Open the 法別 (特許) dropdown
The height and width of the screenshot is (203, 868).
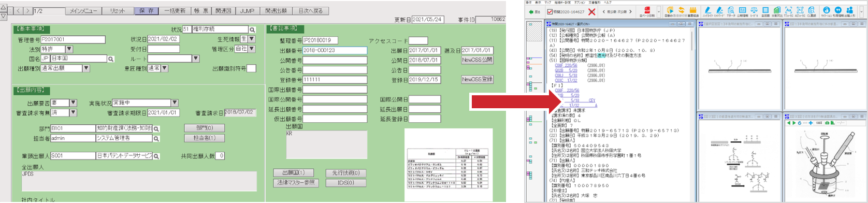click(x=69, y=49)
